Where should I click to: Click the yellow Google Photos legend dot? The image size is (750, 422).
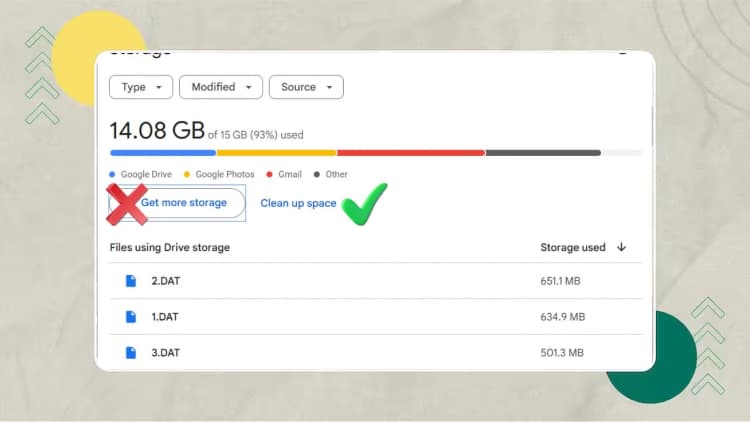[187, 174]
